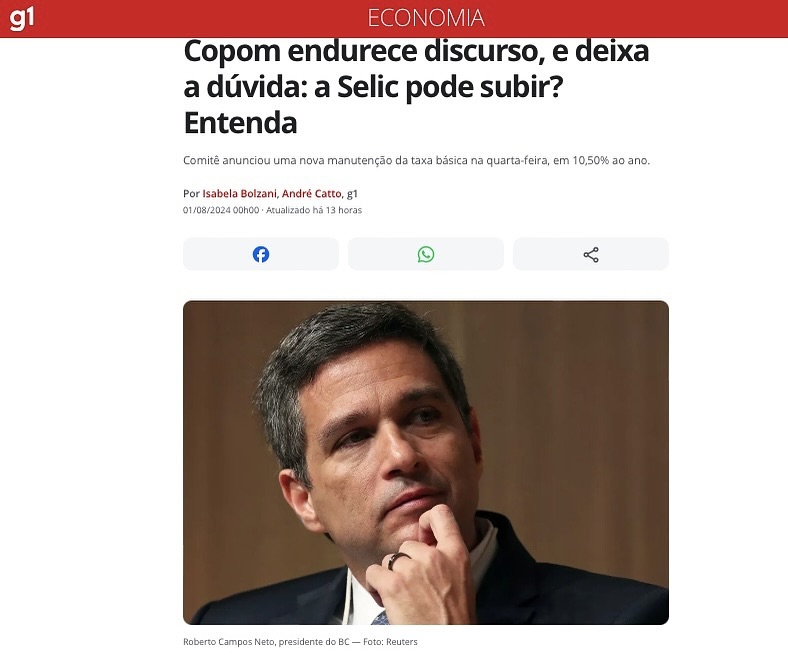Image resolution: width=788 pixels, height=655 pixels.
Task: Go to the ECONOMIA section
Action: point(426,18)
